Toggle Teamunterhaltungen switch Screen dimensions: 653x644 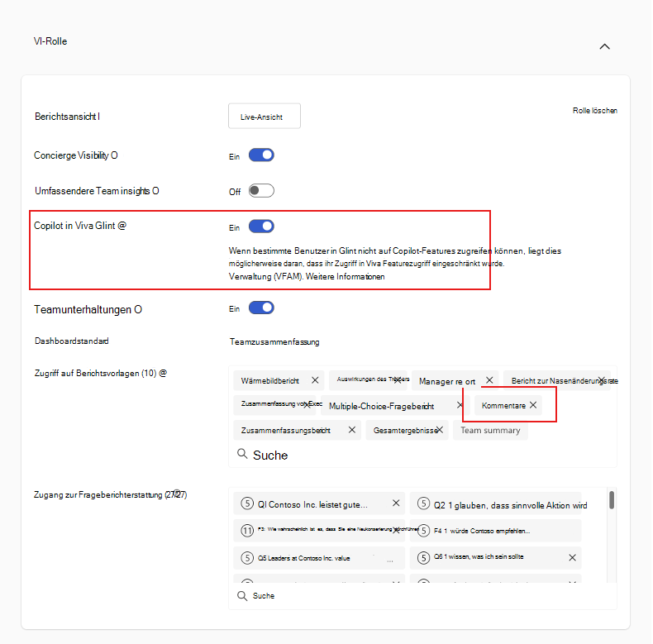click(261, 308)
